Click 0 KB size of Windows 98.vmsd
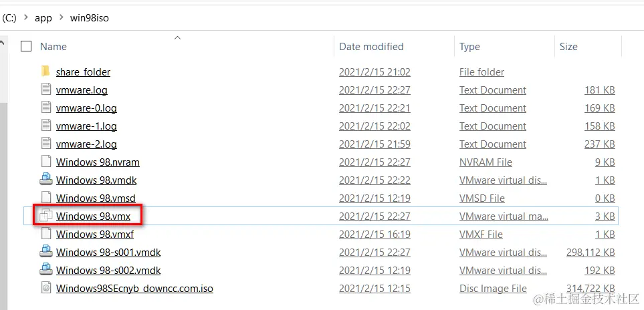The width and height of the screenshot is (644, 310). point(605,198)
